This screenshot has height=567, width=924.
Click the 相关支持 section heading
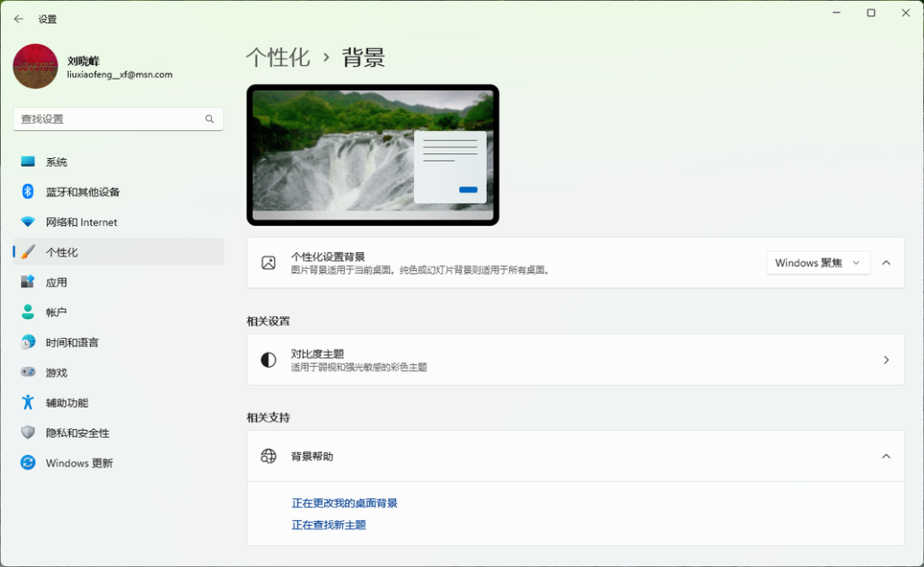coord(268,417)
